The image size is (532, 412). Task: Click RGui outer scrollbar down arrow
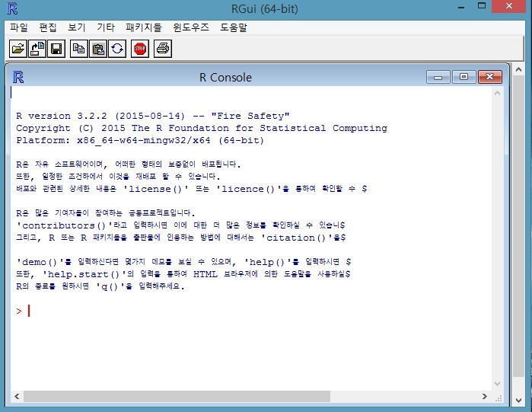coord(518,401)
